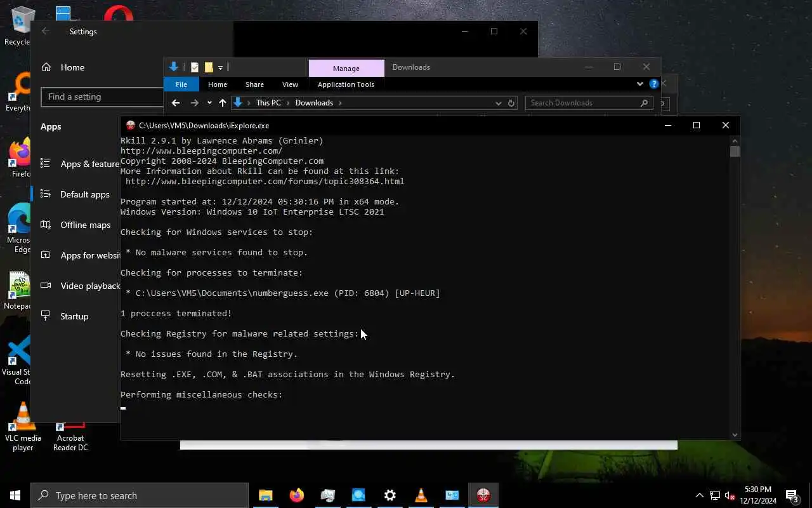Click This PC in address breadcrumb

(268, 103)
